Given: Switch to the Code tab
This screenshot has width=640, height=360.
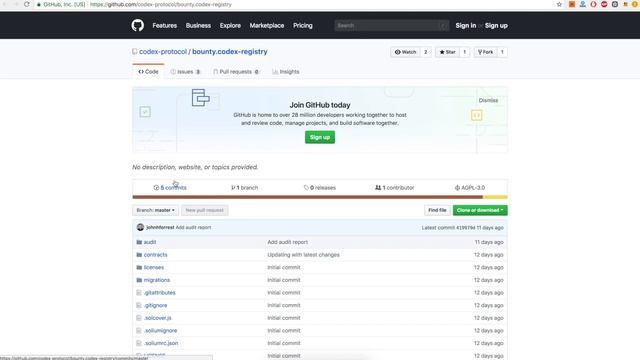Looking at the screenshot, I should [x=148, y=71].
